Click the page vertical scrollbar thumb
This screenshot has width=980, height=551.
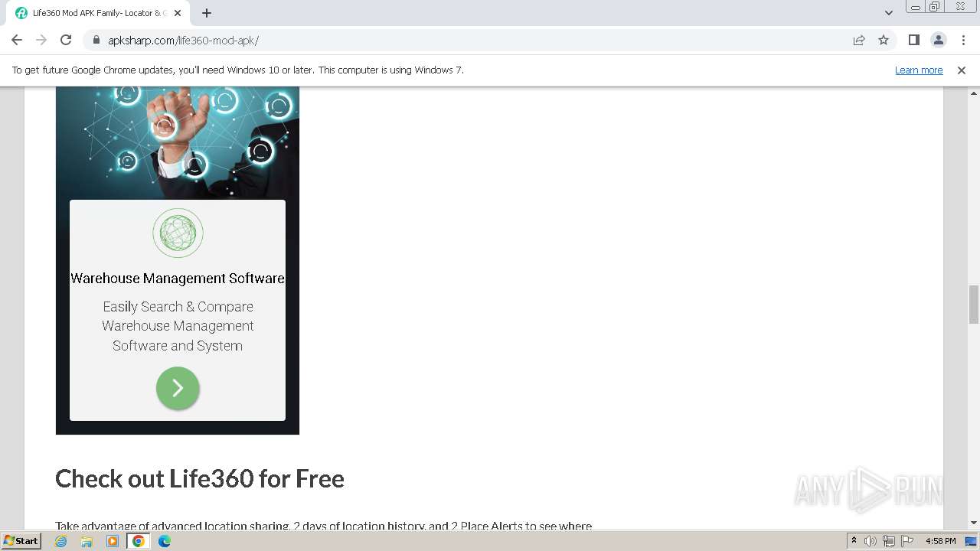point(974,305)
